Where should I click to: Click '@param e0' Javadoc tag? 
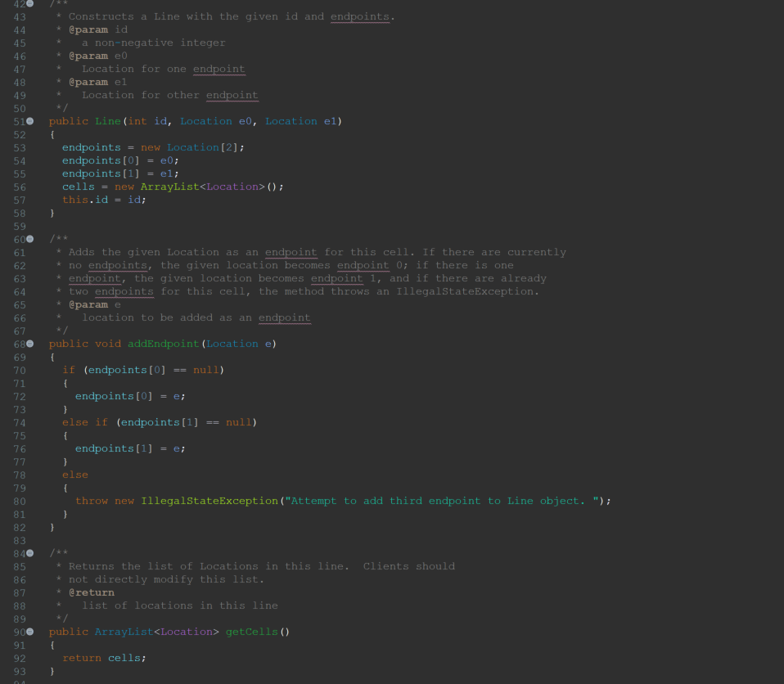(x=98, y=56)
